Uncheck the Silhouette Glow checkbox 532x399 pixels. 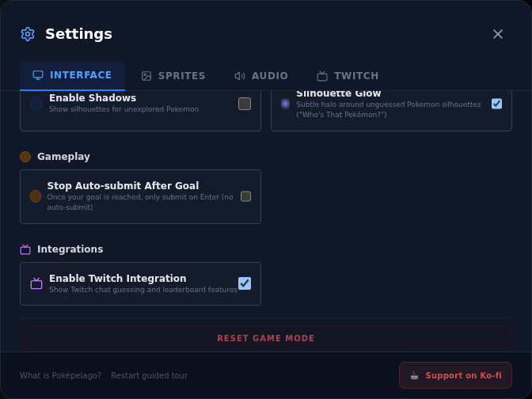[x=496, y=104]
